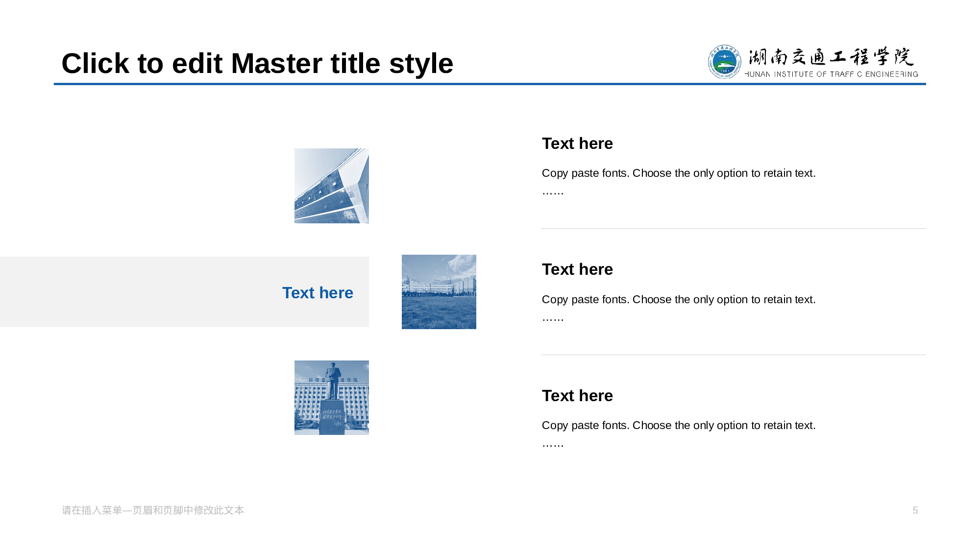Click the slide number 5
This screenshot has width=980, height=551.
tap(915, 510)
